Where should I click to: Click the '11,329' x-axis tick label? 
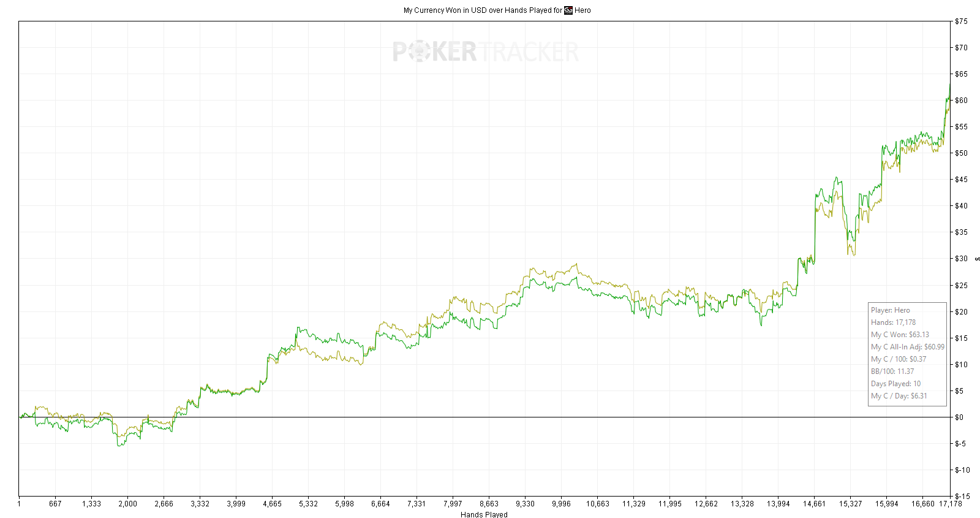(x=634, y=504)
